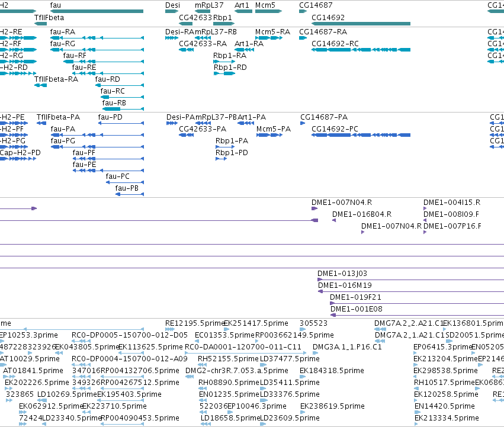Select protein Rbp1-PD
504x427 pixels.
(x=232, y=152)
